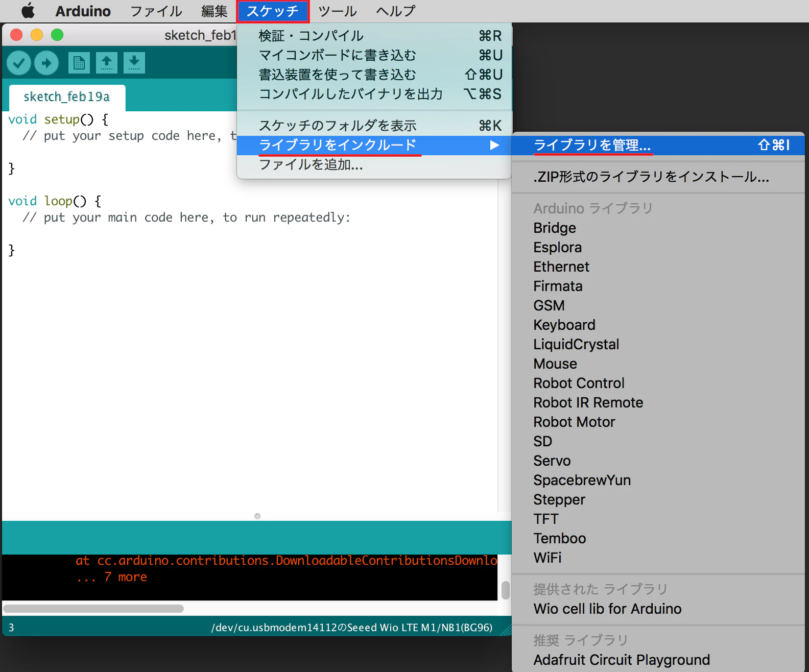Click the red close window button

(x=16, y=35)
